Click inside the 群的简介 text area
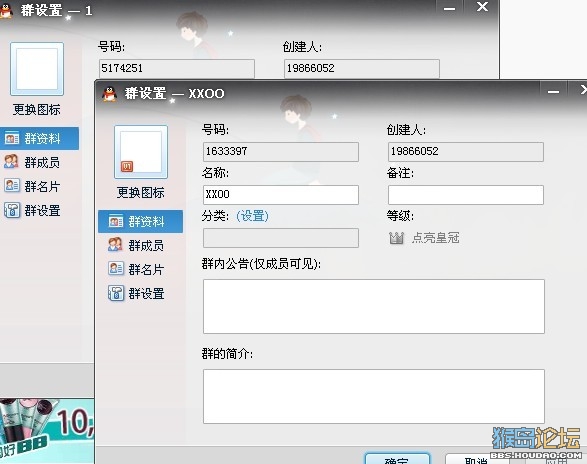Viewport: 587px width, 464px height. 374,396
